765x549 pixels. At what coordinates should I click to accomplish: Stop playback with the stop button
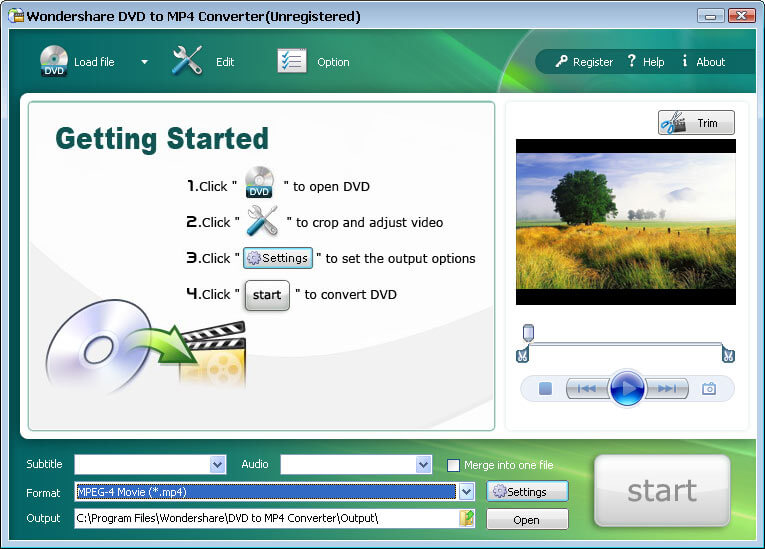tap(545, 389)
